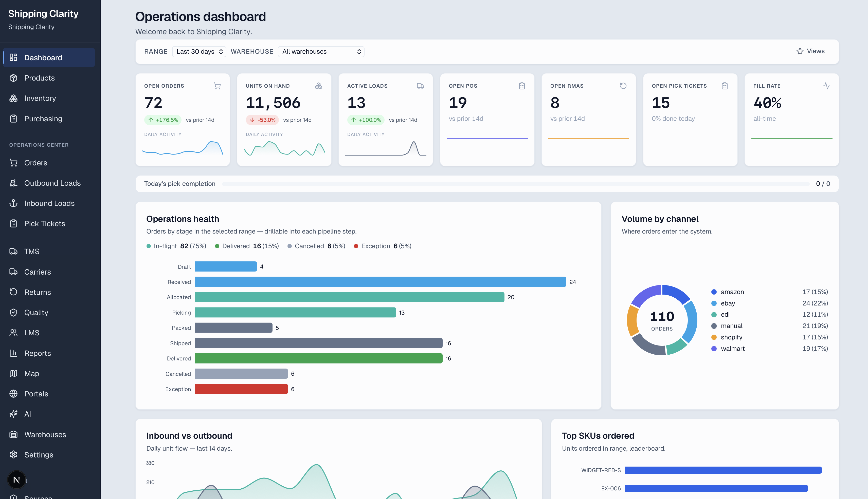
Task: Click the AI sparkles icon
Action: (13, 414)
